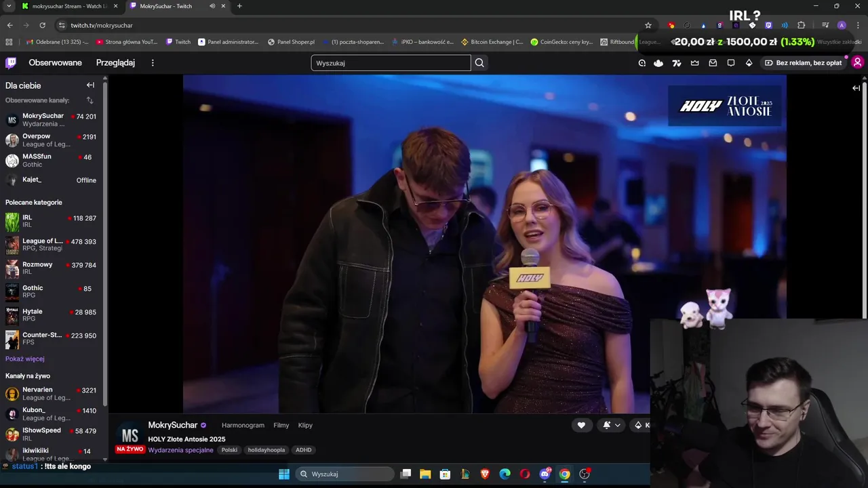Image resolution: width=868 pixels, height=488 pixels.
Task: Open the MokrySuchar channel in the sidebar
Action: [x=51, y=120]
